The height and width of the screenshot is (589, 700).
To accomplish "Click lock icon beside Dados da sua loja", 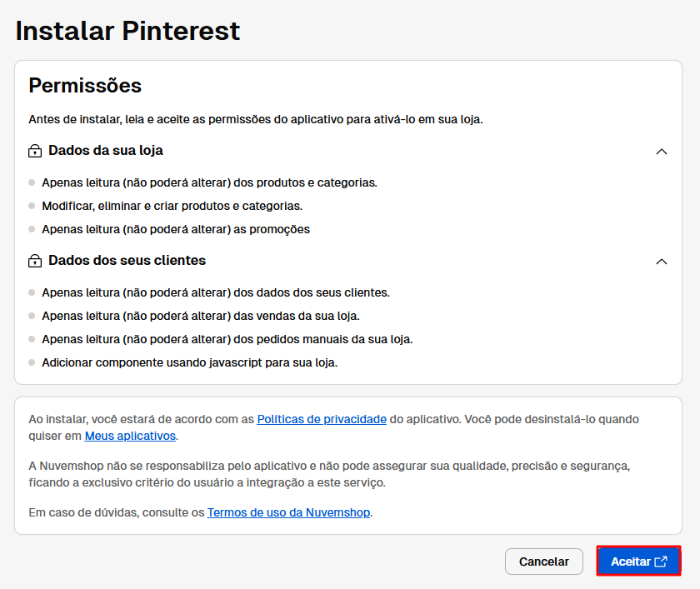I will pos(35,151).
